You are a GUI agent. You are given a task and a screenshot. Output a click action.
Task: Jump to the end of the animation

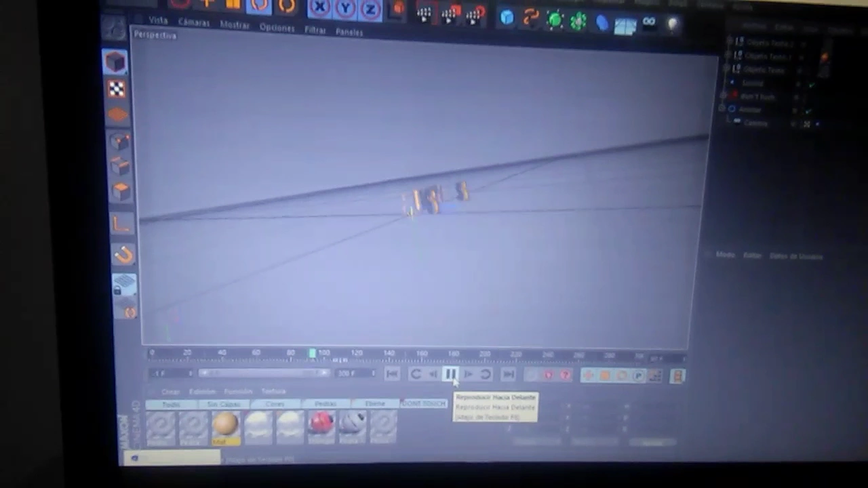point(508,375)
